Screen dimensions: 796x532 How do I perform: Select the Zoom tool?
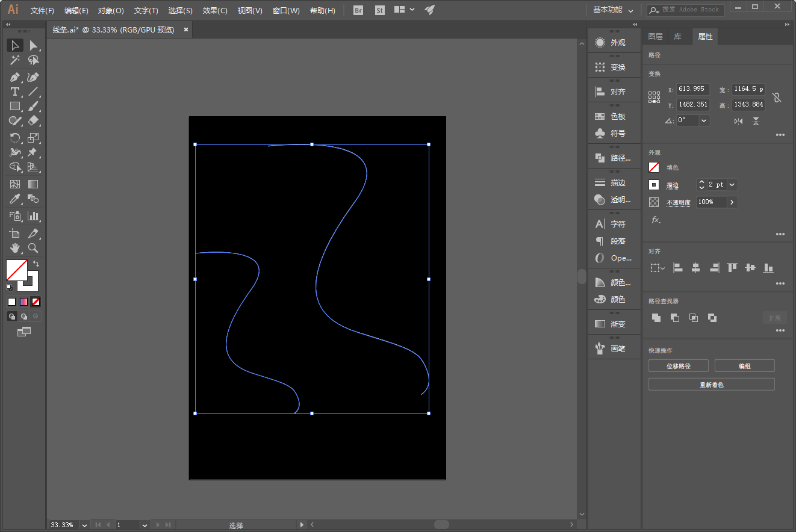33,247
